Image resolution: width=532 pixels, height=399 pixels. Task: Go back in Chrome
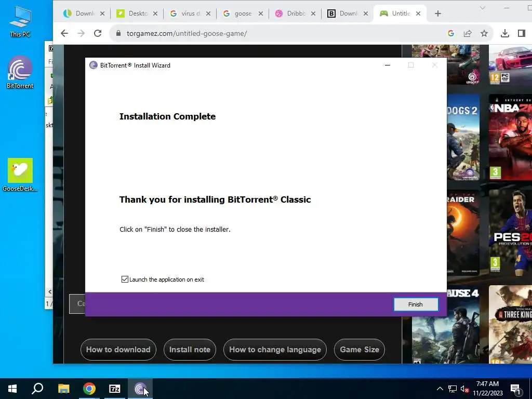point(64,33)
